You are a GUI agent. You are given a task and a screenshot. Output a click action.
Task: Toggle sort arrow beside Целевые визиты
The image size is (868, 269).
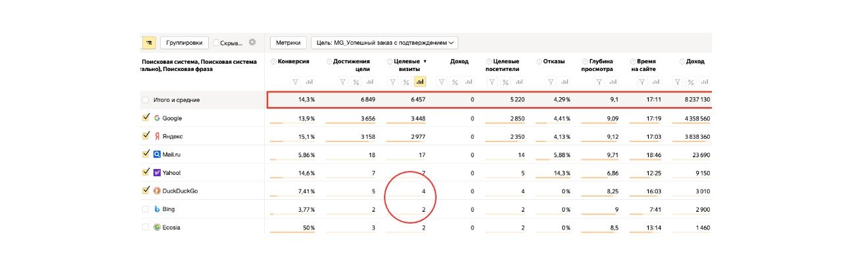425,62
